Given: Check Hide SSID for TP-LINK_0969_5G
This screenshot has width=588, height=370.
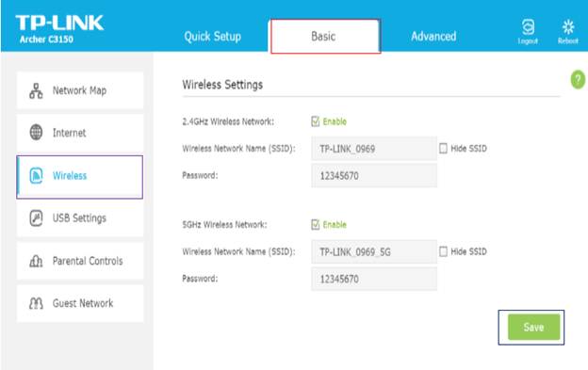Looking at the screenshot, I should [443, 251].
